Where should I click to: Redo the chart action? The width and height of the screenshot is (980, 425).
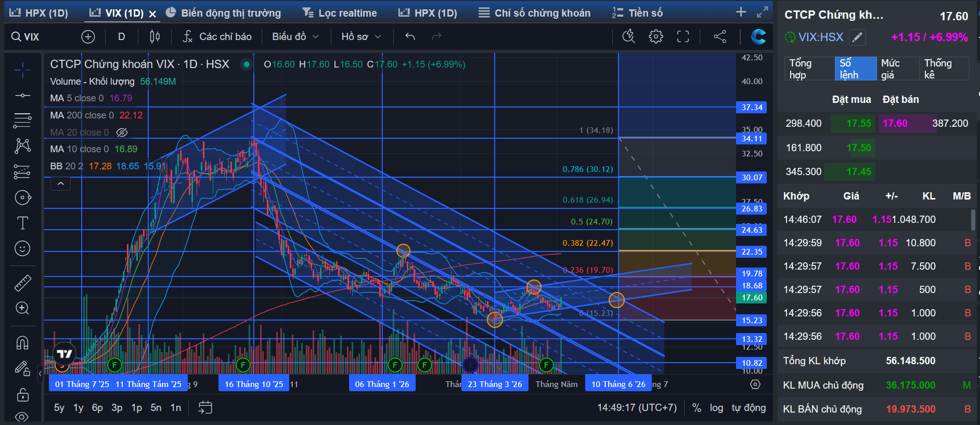436,36
